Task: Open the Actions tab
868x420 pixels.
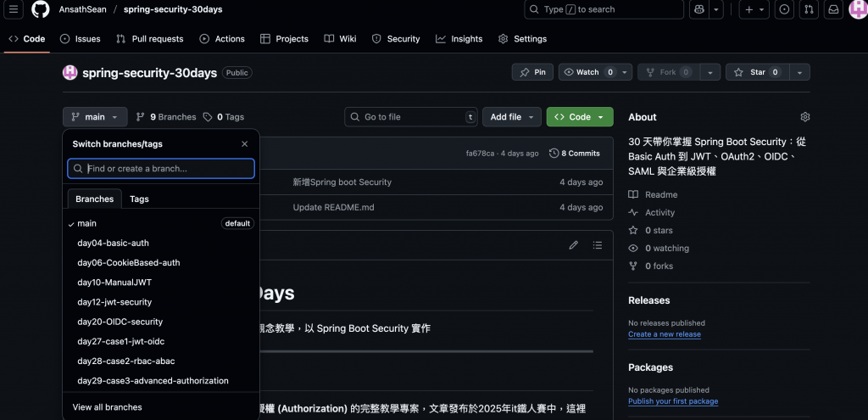Action: [222, 39]
